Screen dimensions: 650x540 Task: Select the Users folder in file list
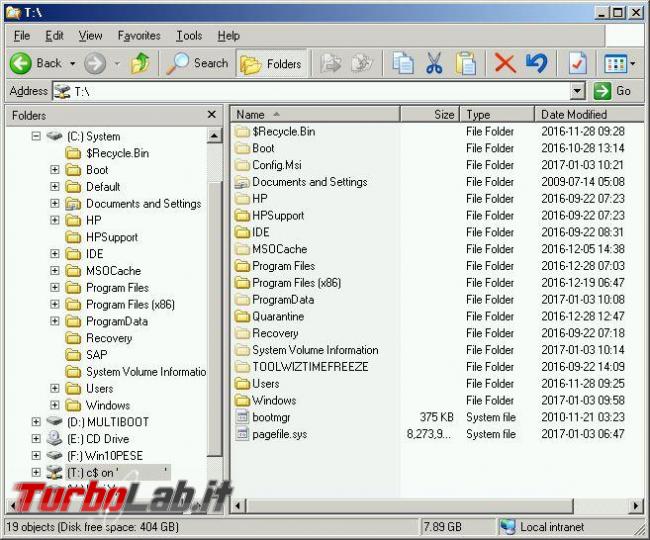257,383
